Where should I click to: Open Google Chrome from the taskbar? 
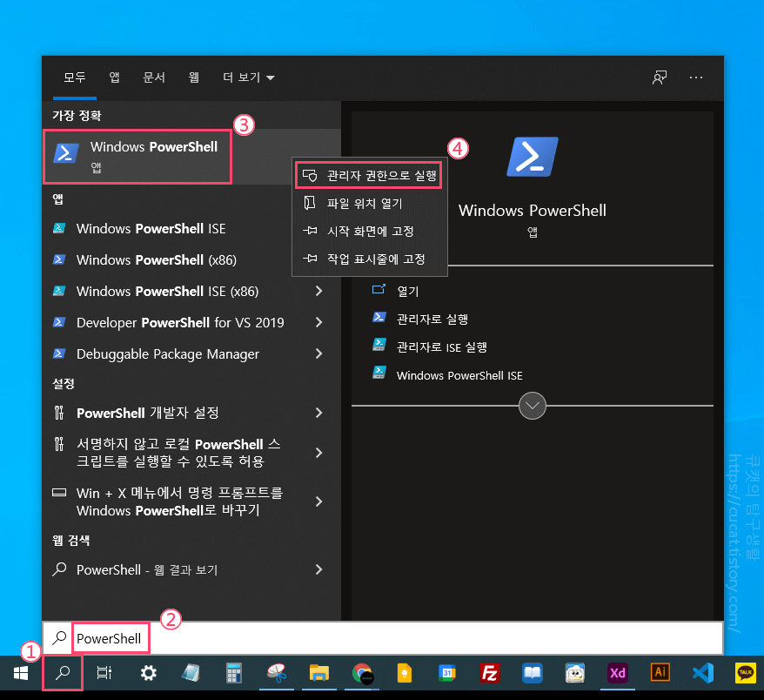click(x=362, y=672)
